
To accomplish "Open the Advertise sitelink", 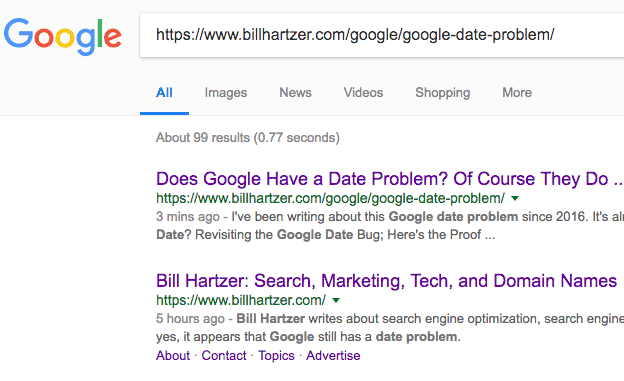I will pos(333,356).
